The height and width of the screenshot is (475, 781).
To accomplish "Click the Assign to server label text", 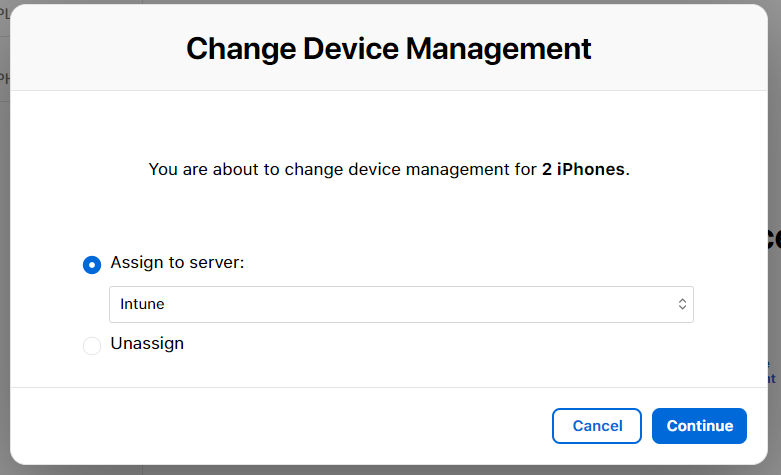I will (177, 262).
